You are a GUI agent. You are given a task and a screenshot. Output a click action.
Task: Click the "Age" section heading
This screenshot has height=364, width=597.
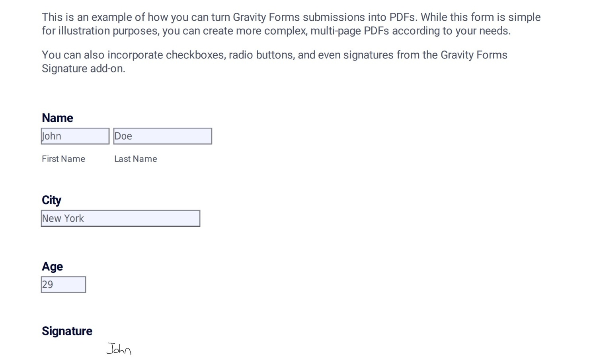pyautogui.click(x=52, y=267)
